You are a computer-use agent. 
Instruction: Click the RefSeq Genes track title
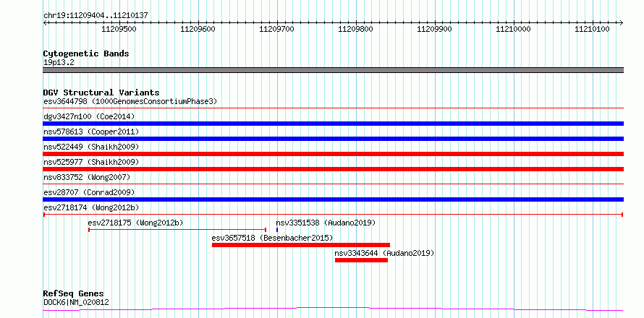[x=74, y=294]
